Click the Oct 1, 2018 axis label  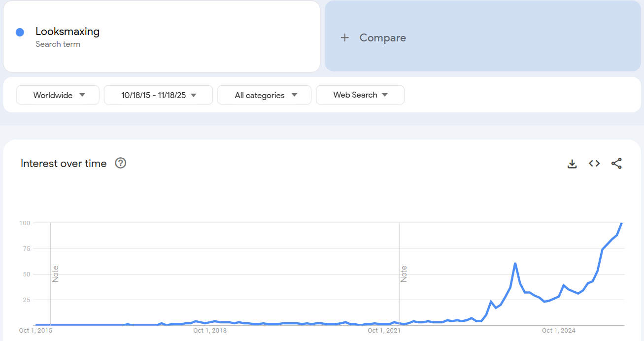tap(209, 331)
